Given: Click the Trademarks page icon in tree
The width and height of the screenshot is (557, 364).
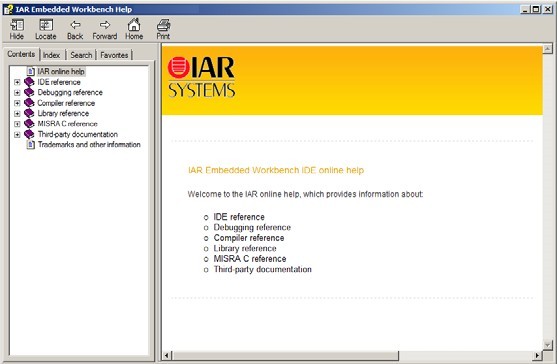Looking at the screenshot, I should [x=31, y=145].
